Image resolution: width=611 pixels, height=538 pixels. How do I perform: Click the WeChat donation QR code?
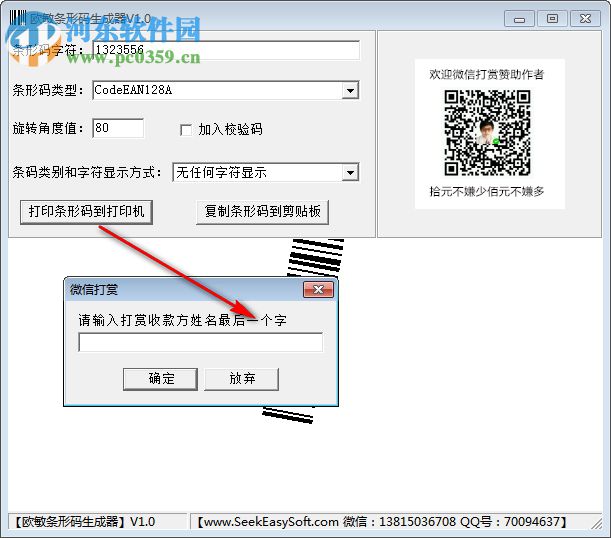tap(487, 133)
